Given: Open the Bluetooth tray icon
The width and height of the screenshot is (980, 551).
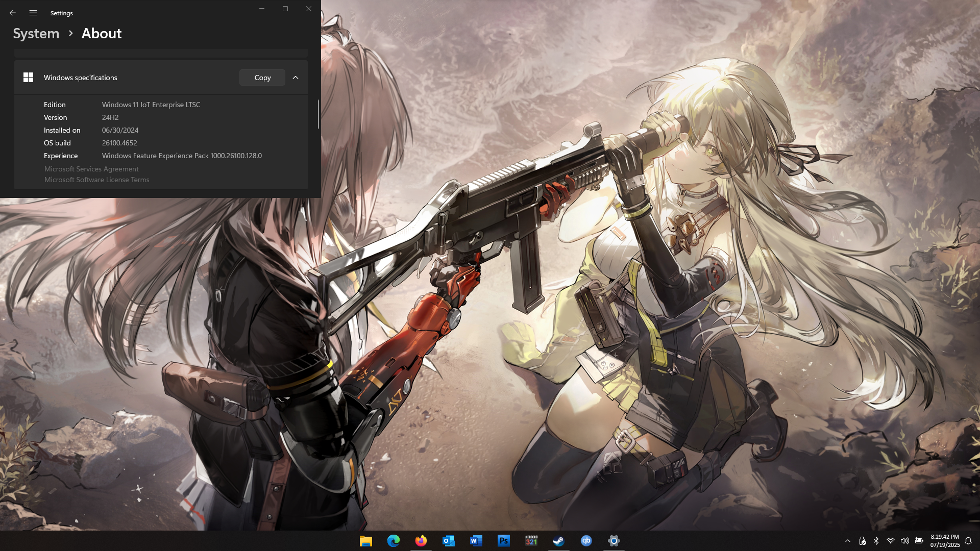Looking at the screenshot, I should click(x=876, y=541).
